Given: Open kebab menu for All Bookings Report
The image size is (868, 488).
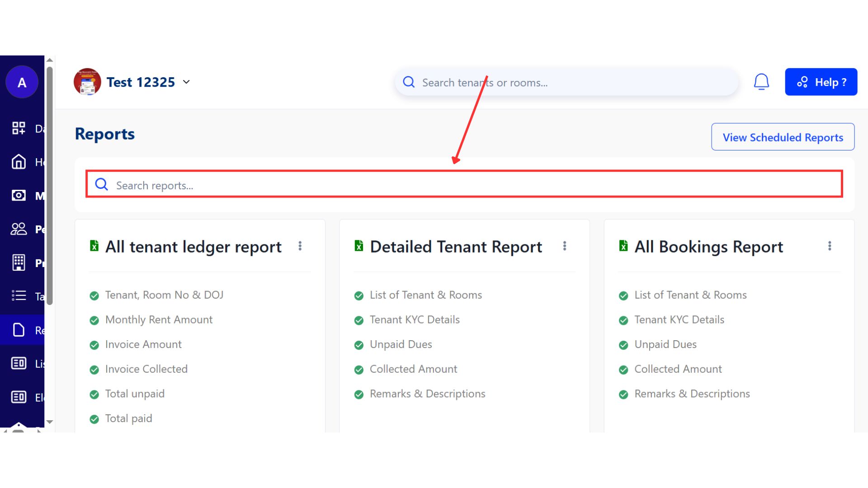Looking at the screenshot, I should (829, 246).
